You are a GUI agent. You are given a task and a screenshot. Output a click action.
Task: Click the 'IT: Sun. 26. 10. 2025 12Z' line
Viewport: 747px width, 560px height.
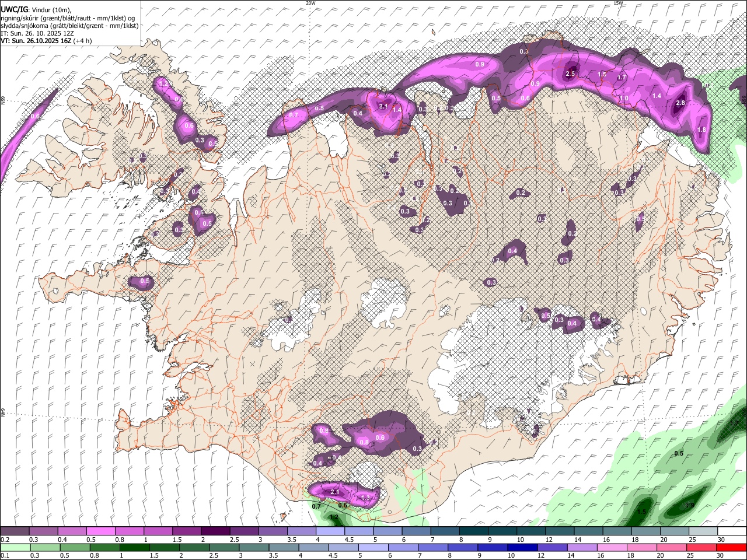pyautogui.click(x=37, y=33)
